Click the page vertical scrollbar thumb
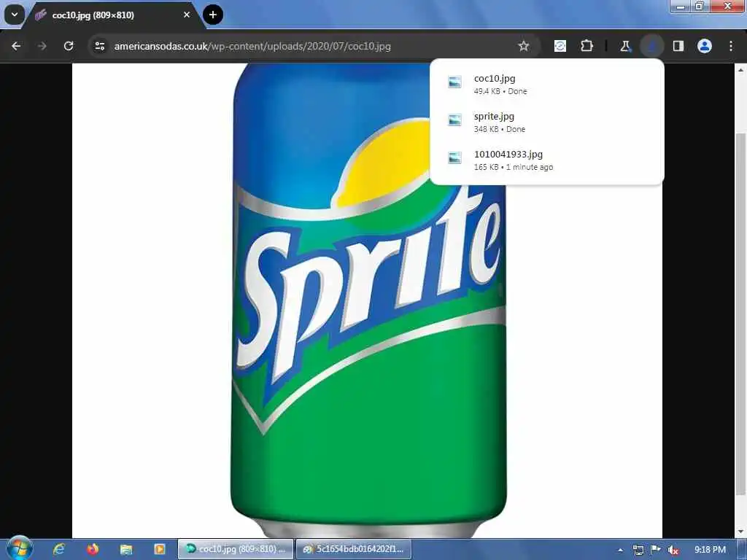The width and height of the screenshot is (747, 560). coord(740,314)
